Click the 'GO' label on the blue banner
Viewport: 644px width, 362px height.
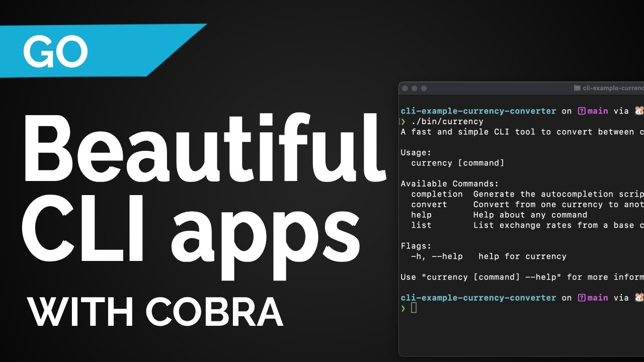(55, 52)
